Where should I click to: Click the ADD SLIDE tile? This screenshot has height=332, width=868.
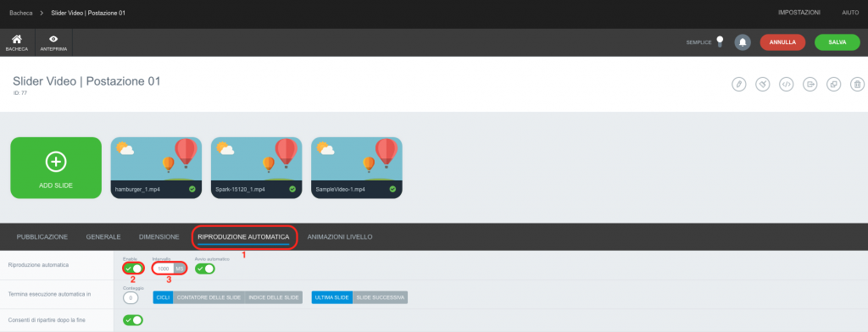point(56,168)
